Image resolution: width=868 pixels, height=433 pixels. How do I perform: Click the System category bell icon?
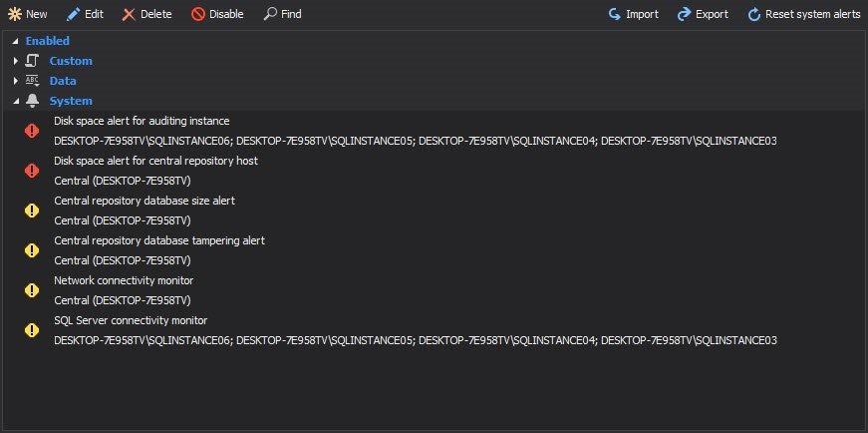pyautogui.click(x=32, y=101)
